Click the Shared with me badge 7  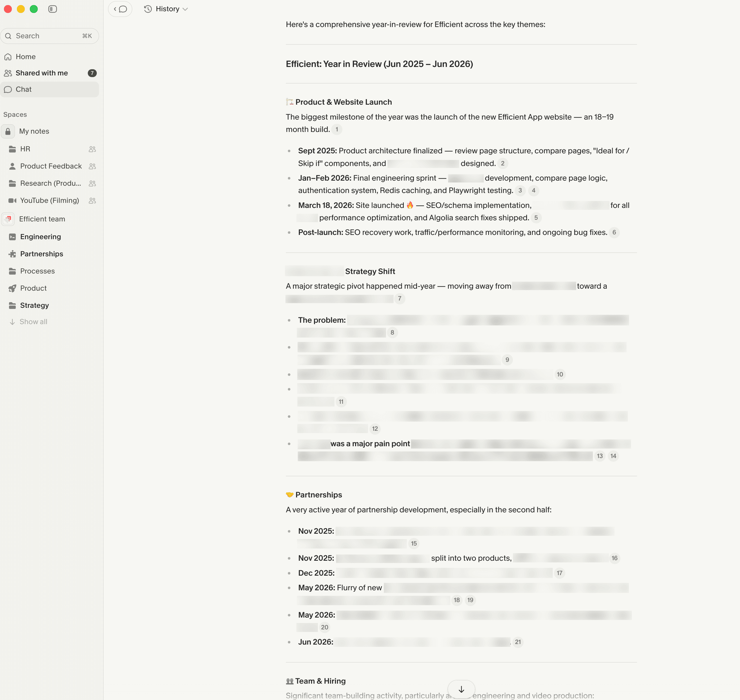pos(92,73)
